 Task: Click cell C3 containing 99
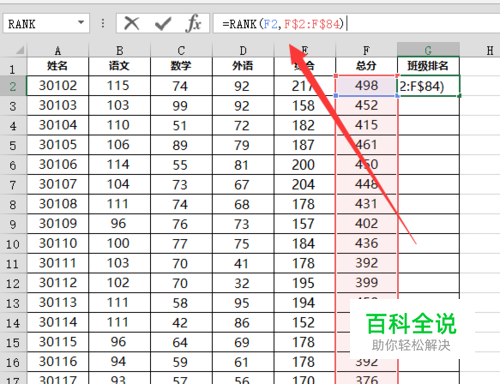point(181,106)
